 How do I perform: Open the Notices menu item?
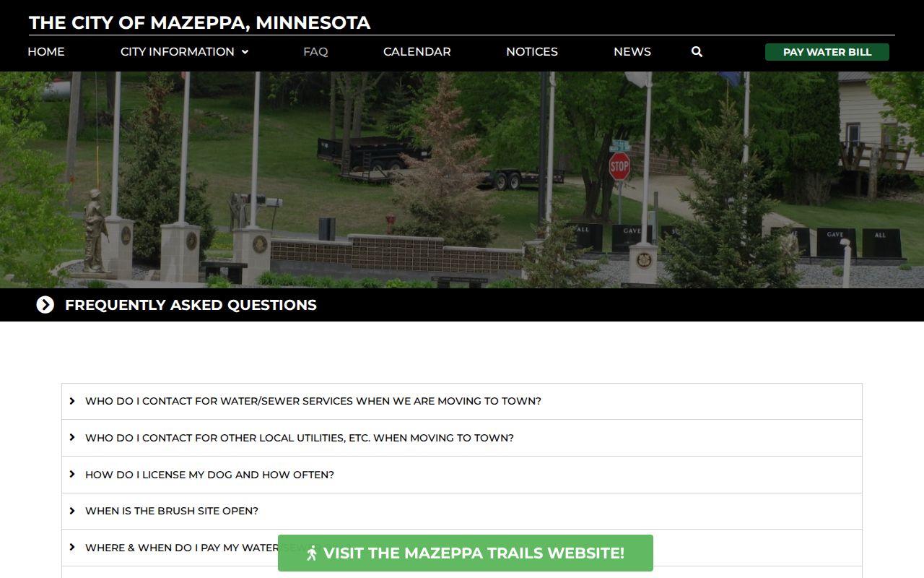pyautogui.click(x=532, y=52)
